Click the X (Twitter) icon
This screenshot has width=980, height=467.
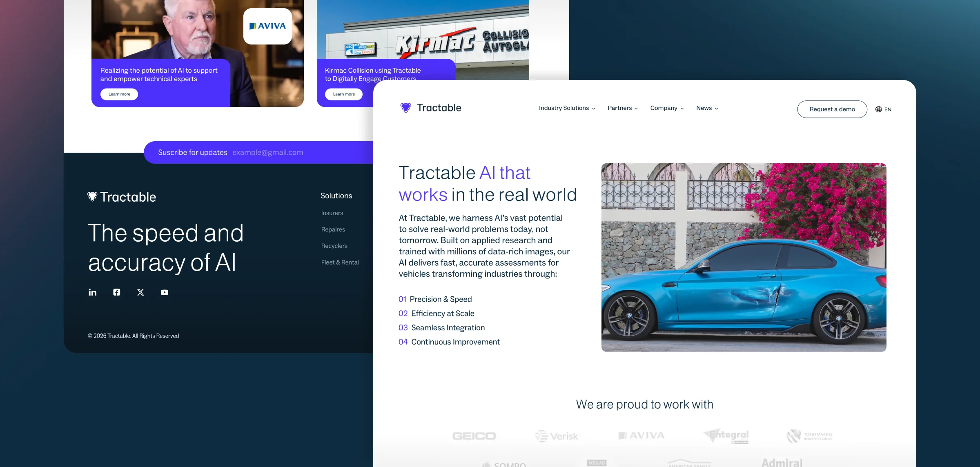coord(140,292)
